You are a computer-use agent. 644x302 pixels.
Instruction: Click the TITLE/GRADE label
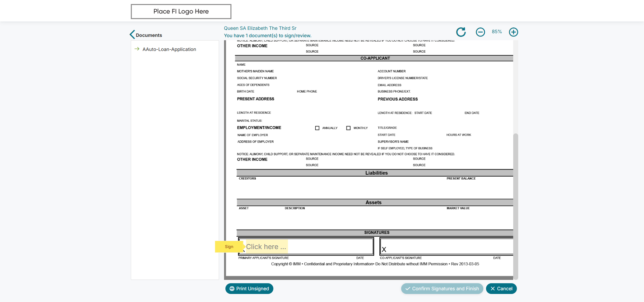pyautogui.click(x=387, y=128)
